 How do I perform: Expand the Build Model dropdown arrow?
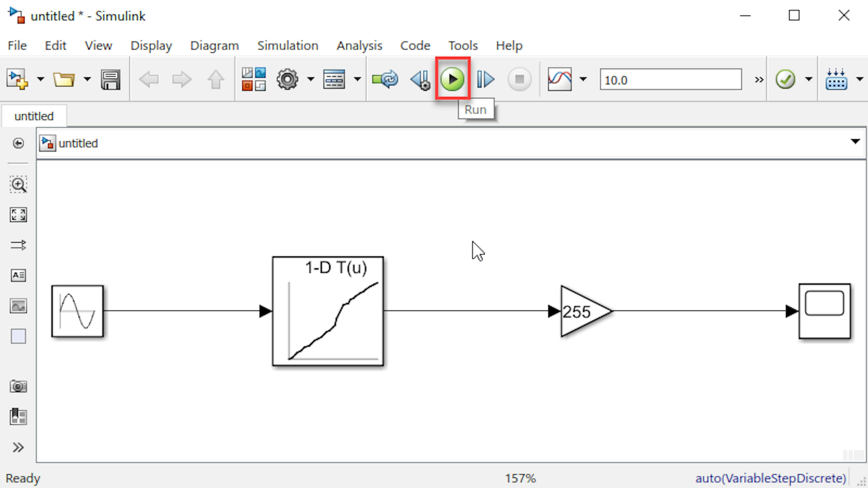click(860, 80)
